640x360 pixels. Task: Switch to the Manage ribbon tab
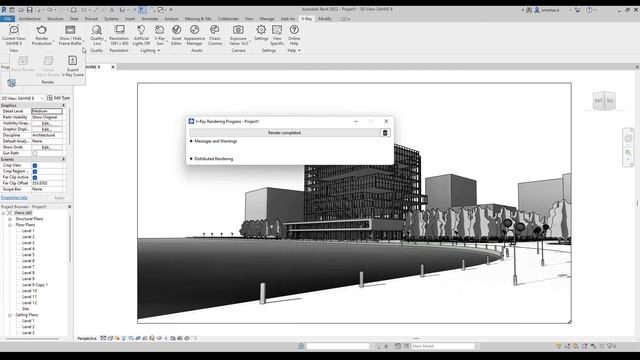[x=267, y=19]
